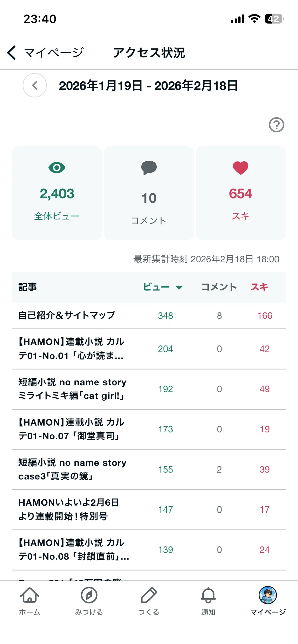Open article case3「真実の鏡」
Viewport: 298px width, 644px height.
click(x=149, y=470)
